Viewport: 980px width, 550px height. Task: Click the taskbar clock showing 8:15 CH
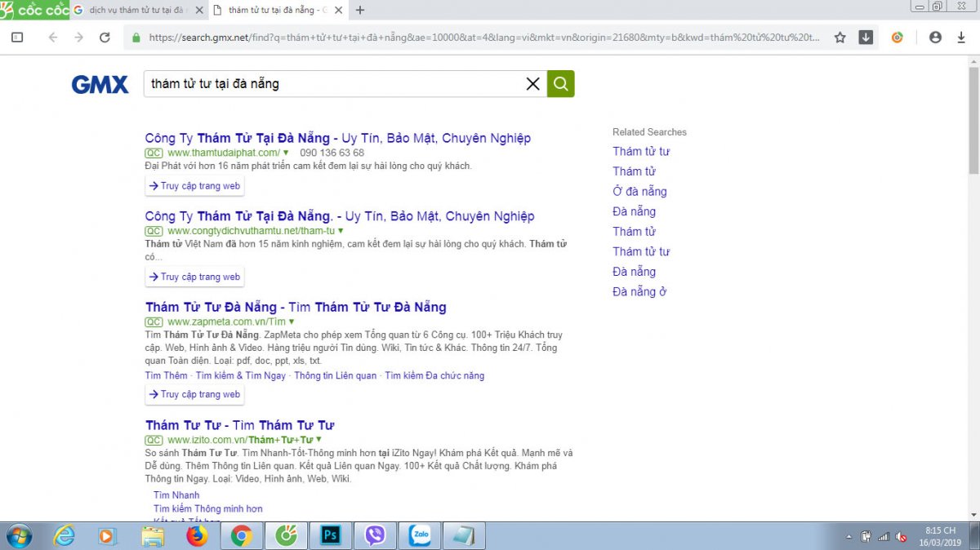click(940, 536)
